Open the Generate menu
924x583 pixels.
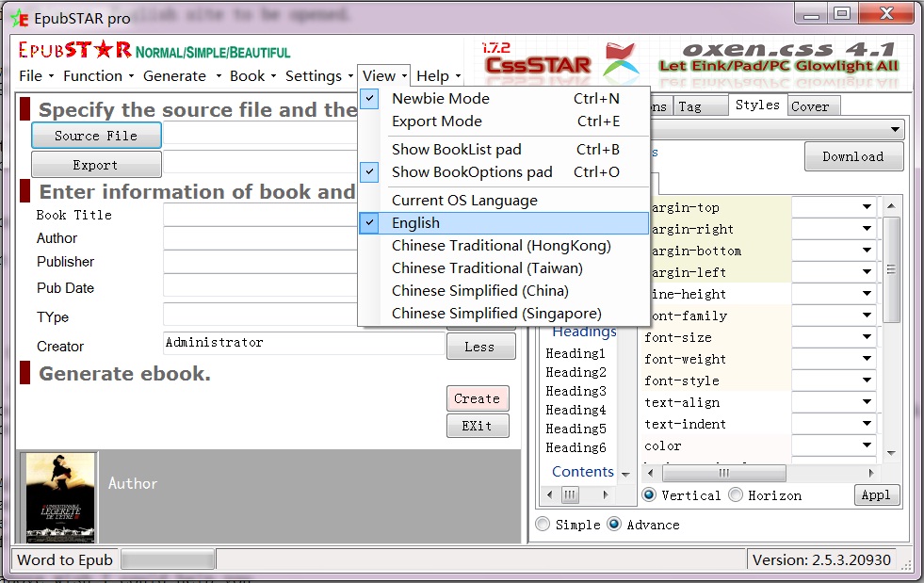click(x=182, y=76)
